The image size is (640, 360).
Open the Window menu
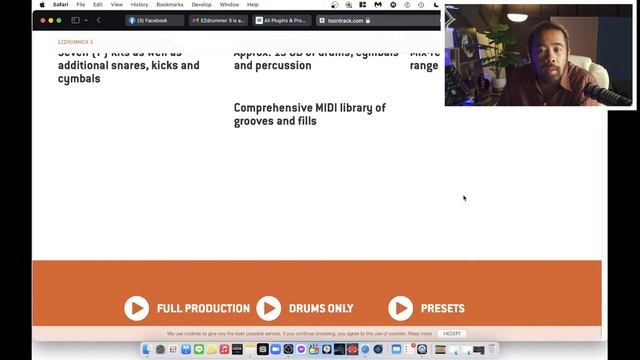click(x=229, y=4)
